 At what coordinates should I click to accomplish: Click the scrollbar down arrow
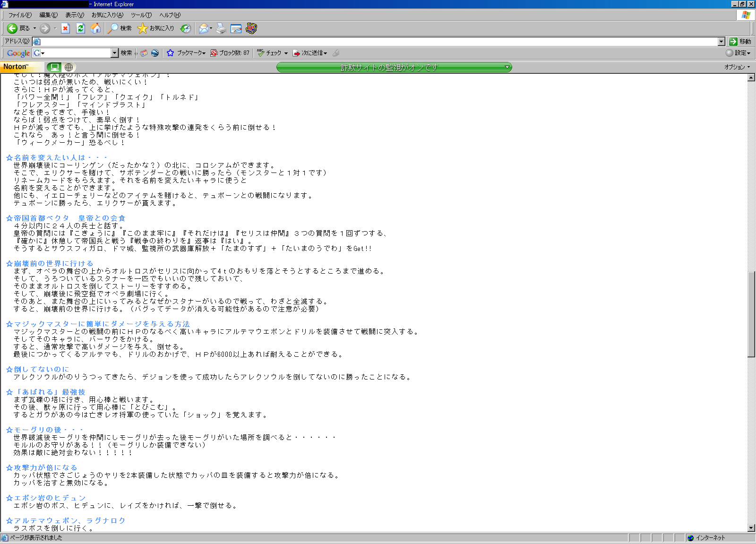click(751, 528)
